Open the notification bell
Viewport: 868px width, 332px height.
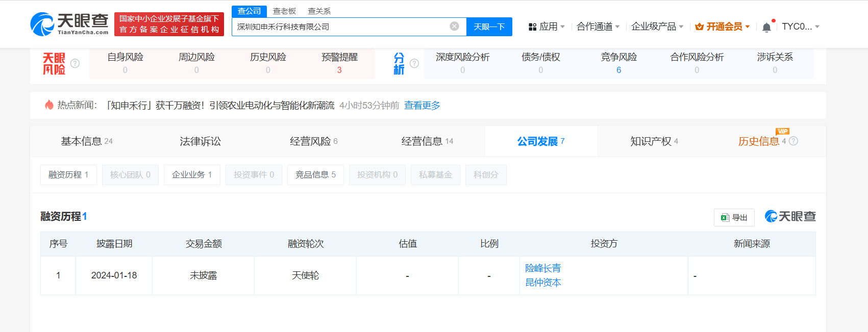766,27
